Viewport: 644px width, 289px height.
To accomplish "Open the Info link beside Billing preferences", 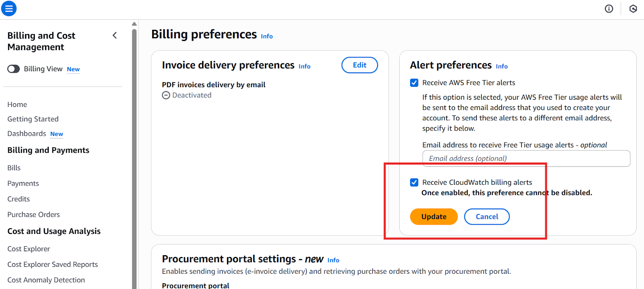I will pyautogui.click(x=266, y=36).
